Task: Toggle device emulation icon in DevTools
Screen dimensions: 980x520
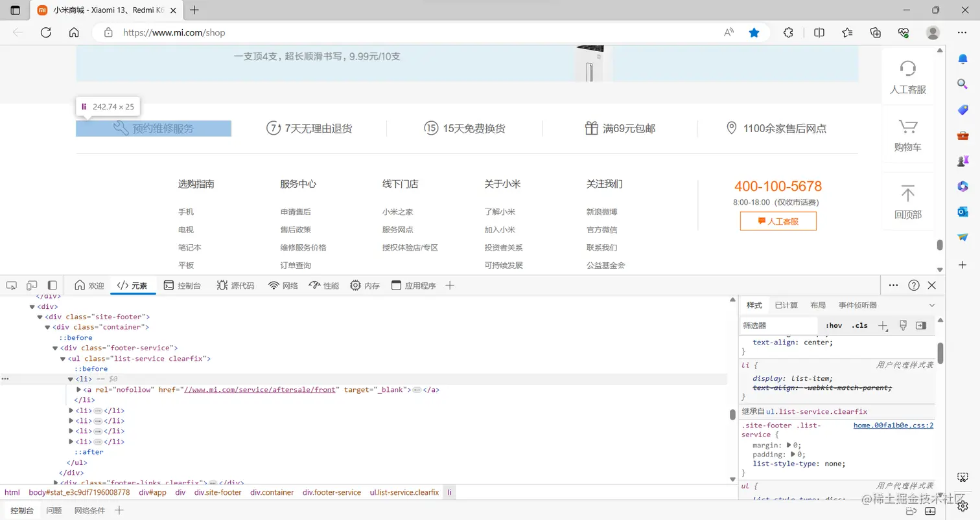Action: coord(32,286)
